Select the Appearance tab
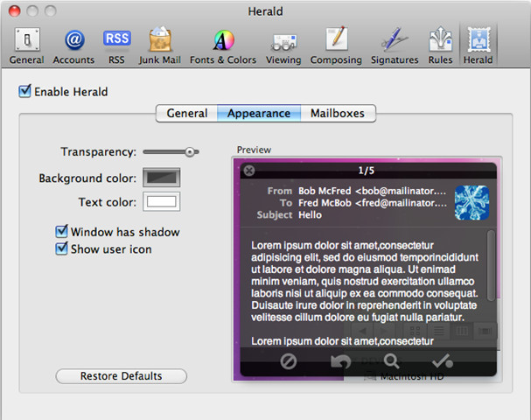Screen dimensions: 531x420 pos(259,113)
